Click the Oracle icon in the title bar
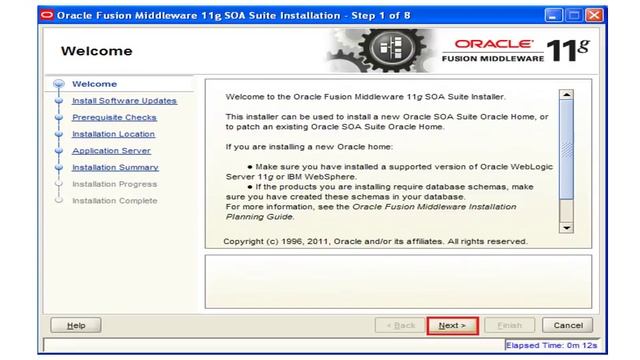 [47, 16]
